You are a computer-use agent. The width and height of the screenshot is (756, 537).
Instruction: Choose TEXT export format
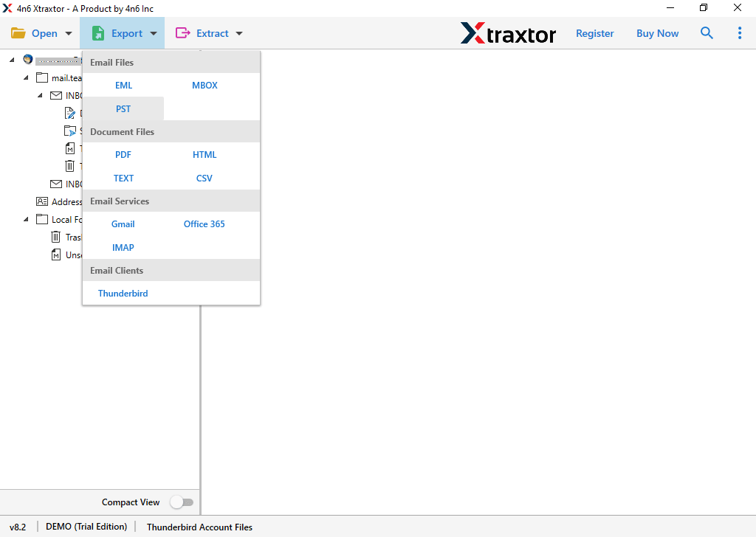[123, 179]
